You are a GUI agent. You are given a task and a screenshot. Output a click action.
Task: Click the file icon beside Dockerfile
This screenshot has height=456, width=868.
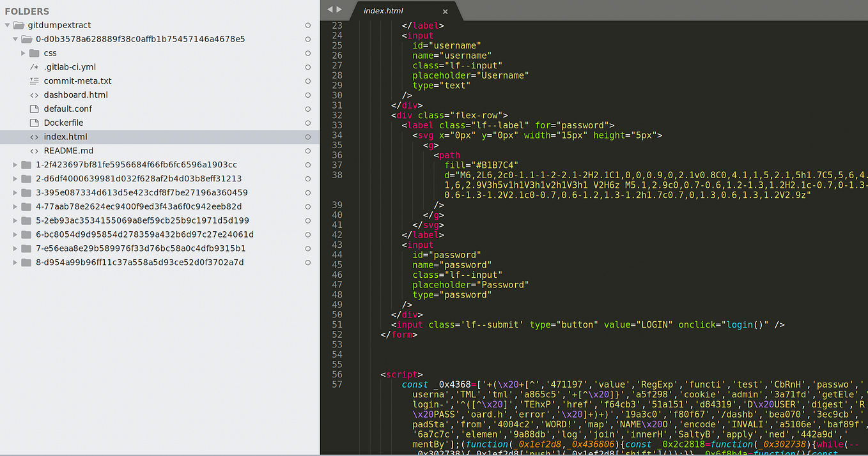35,123
